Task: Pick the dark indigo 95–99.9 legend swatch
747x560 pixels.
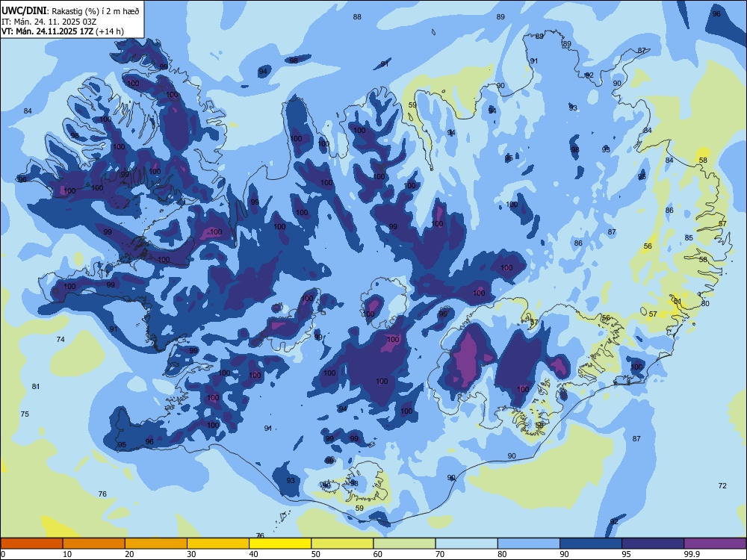Action: (653, 544)
